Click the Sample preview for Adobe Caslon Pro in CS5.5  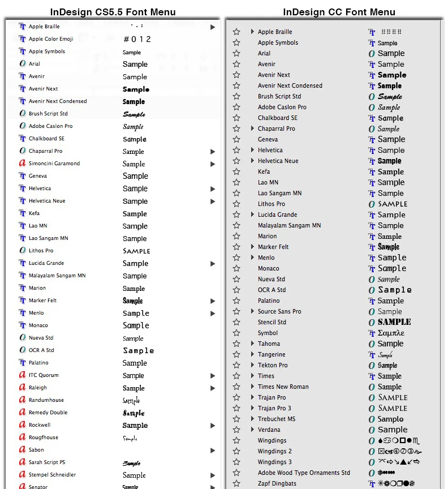click(x=133, y=127)
